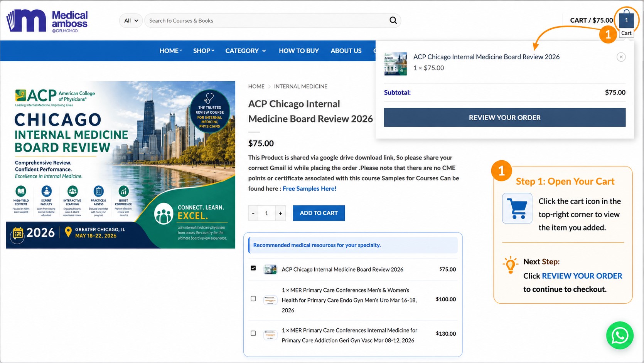Open the ABOUT US menu item
The width and height of the screenshot is (644, 363).
[346, 50]
